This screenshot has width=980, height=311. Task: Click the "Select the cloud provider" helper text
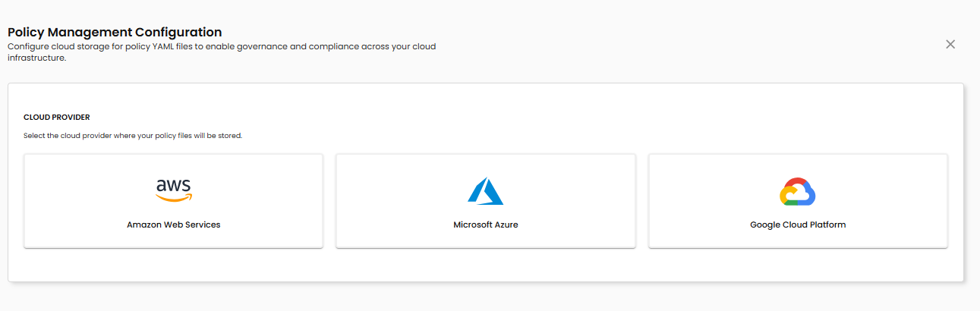point(133,136)
